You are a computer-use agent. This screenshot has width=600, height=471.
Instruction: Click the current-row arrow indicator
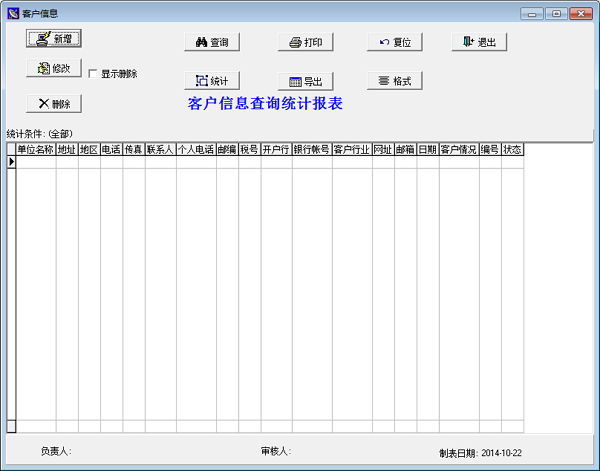tap(11, 162)
